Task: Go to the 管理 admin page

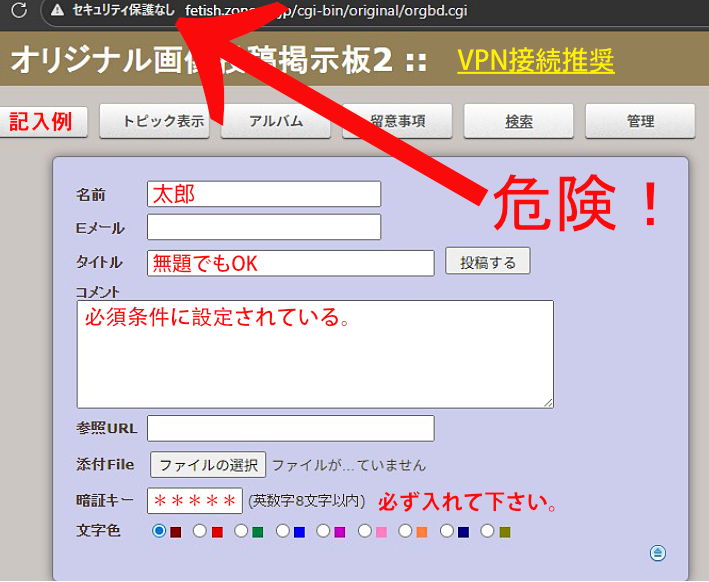Action: pyautogui.click(x=640, y=121)
